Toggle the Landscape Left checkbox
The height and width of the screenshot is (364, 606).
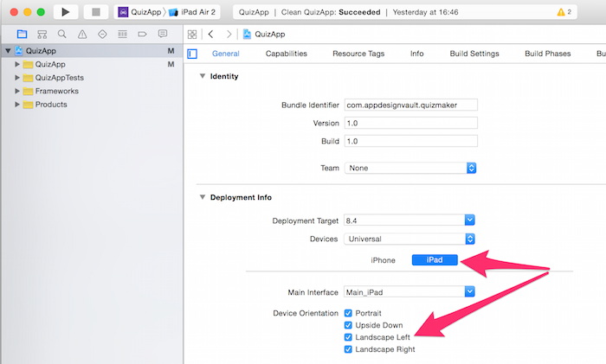click(348, 337)
